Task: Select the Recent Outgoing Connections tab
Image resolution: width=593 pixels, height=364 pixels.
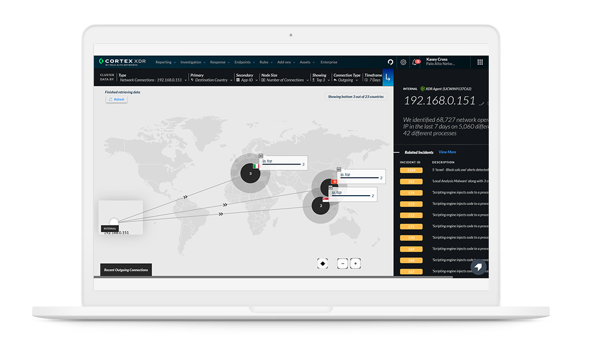Action: click(126, 270)
